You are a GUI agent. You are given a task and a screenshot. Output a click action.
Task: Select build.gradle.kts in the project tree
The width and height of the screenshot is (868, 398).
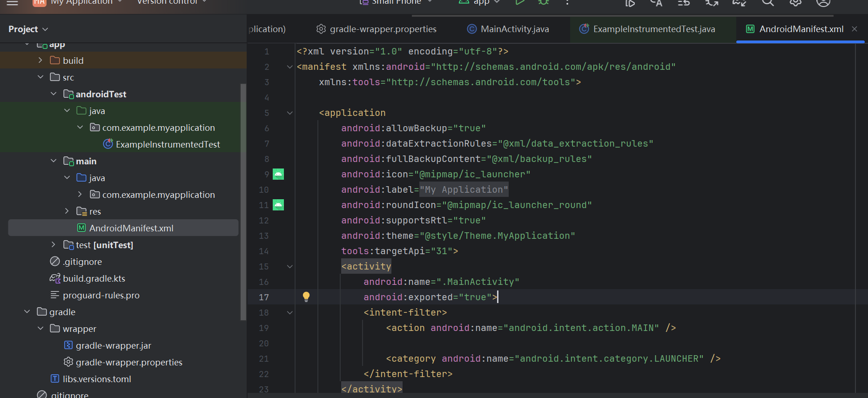click(x=94, y=278)
